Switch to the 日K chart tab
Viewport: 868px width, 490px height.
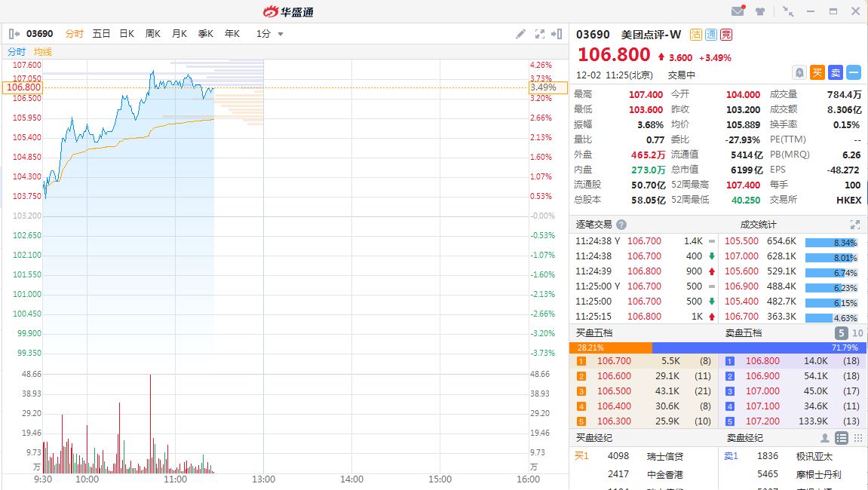127,34
